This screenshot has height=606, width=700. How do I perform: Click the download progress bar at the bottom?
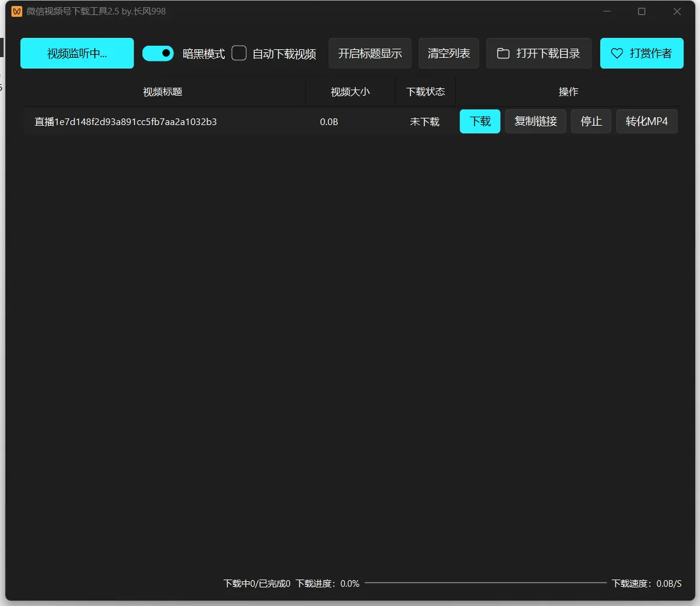click(x=485, y=583)
